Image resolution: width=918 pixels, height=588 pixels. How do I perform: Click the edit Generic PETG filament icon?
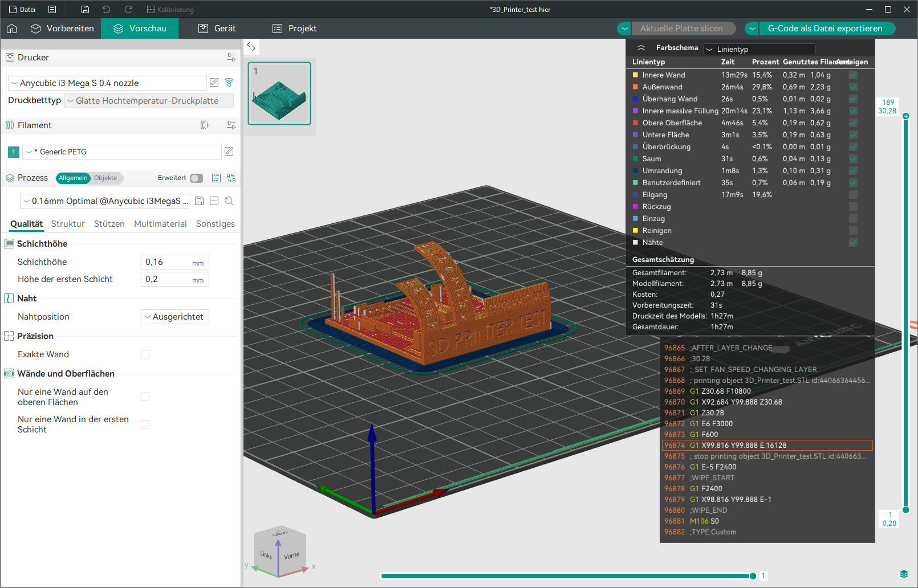(x=229, y=152)
